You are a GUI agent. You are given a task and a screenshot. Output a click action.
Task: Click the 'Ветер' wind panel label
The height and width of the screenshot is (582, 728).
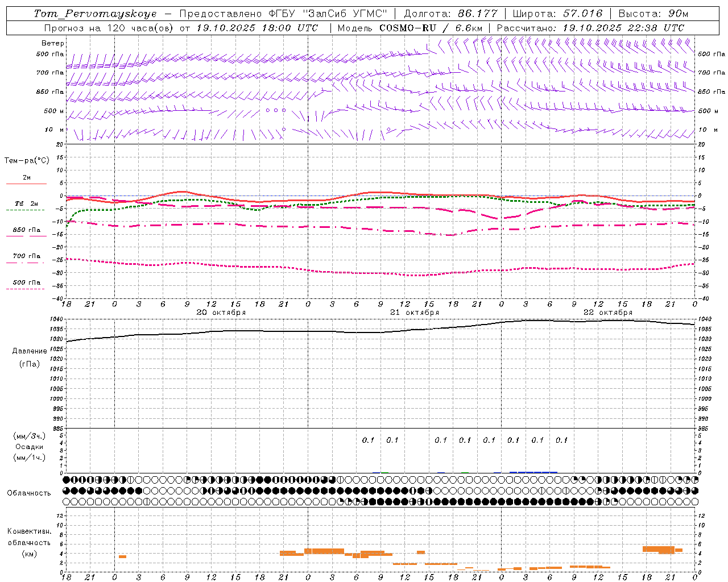(53, 43)
